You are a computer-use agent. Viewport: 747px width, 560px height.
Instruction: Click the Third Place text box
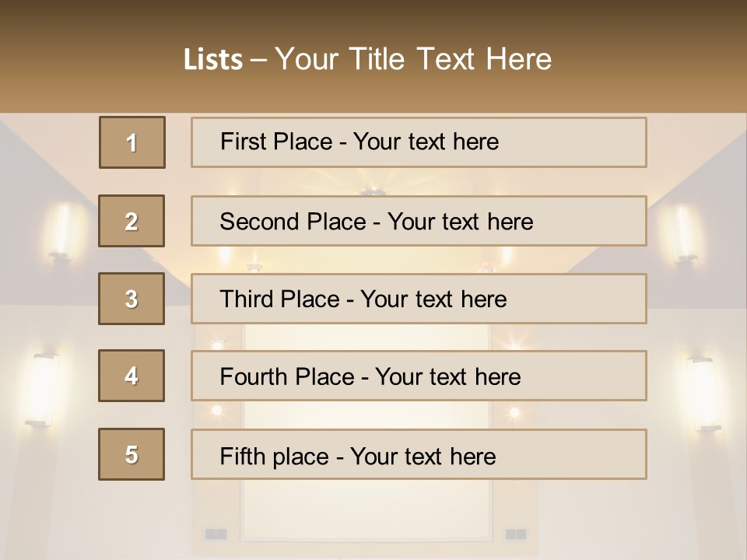pyautogui.click(x=419, y=299)
